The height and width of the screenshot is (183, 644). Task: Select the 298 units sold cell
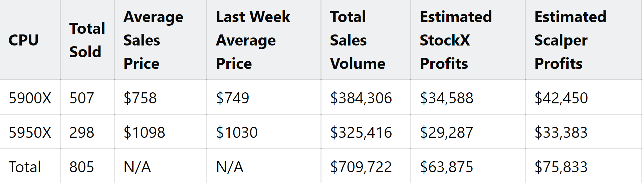(81, 132)
